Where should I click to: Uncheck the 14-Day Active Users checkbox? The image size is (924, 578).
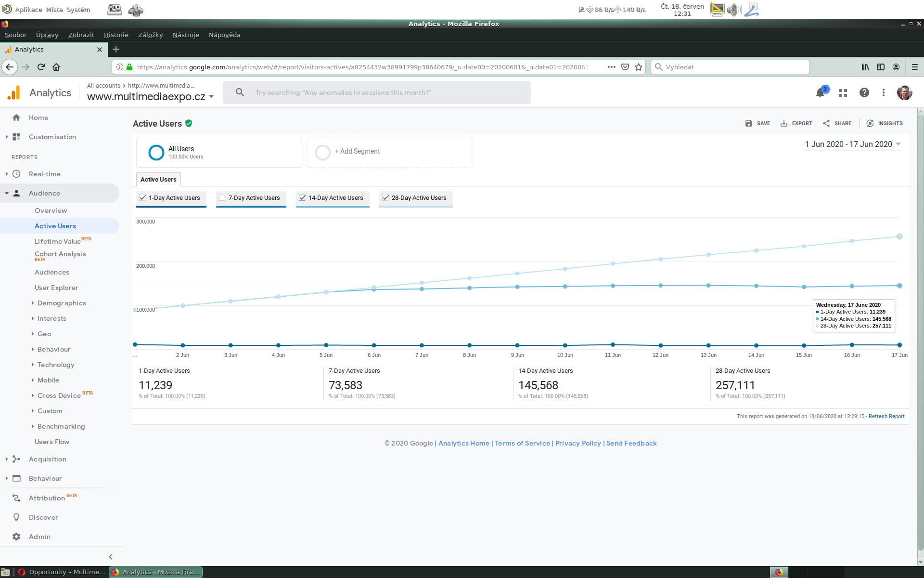pyautogui.click(x=302, y=198)
